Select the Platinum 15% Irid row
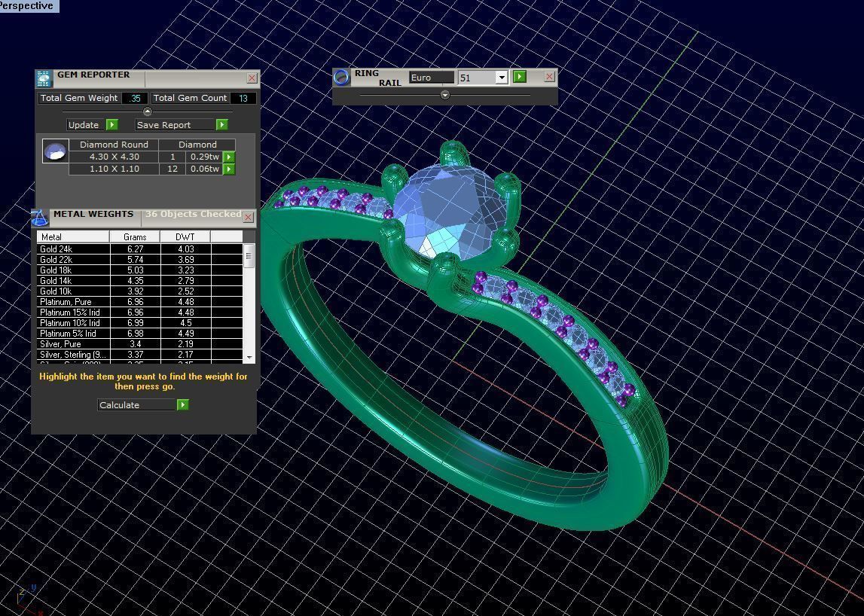The image size is (864, 616). click(x=140, y=313)
